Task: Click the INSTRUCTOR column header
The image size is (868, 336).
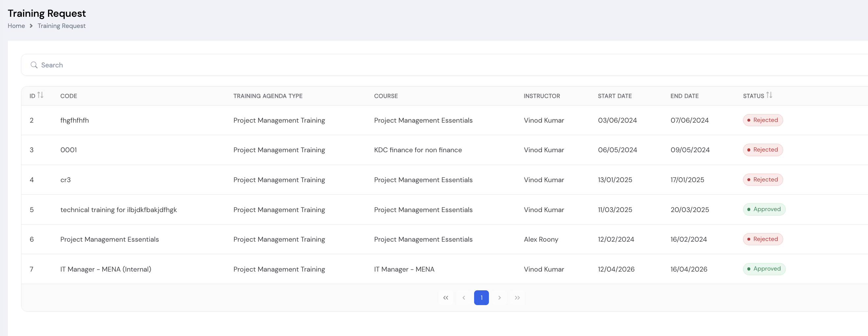Action: click(542, 96)
